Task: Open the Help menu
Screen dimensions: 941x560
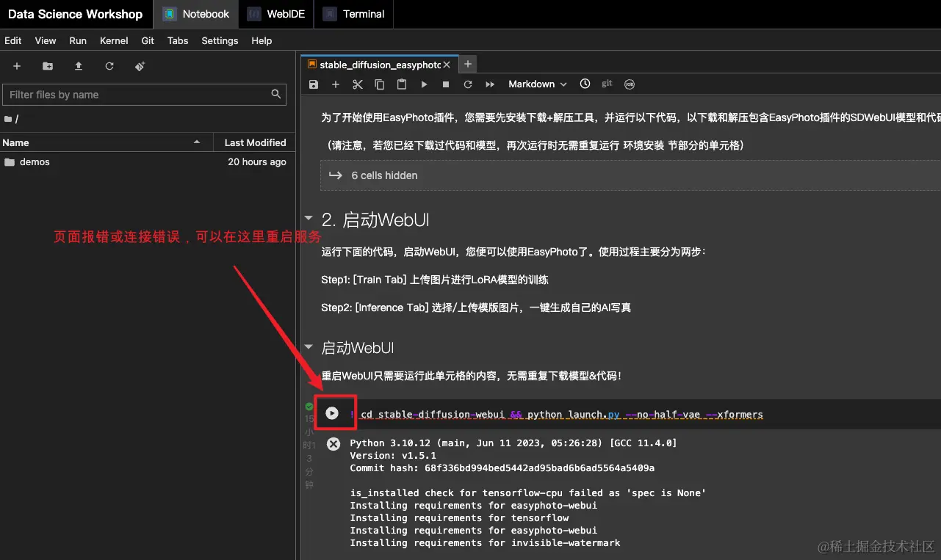Action: coord(262,40)
